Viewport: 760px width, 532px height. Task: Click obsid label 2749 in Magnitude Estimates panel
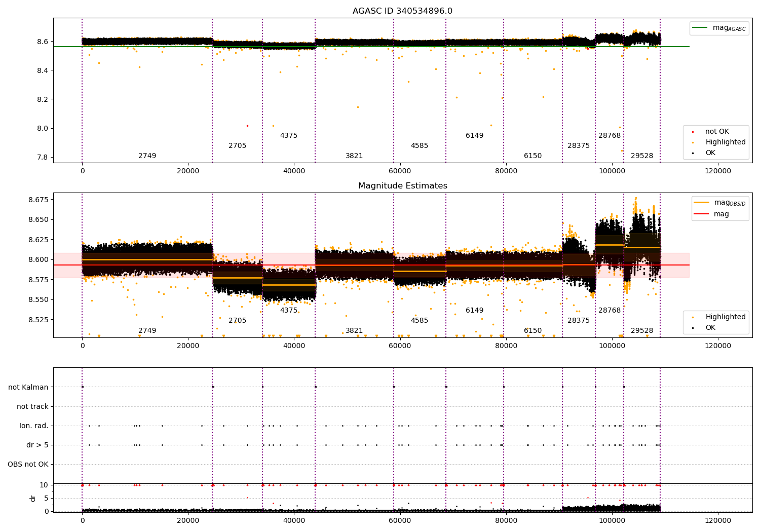pyautogui.click(x=147, y=331)
